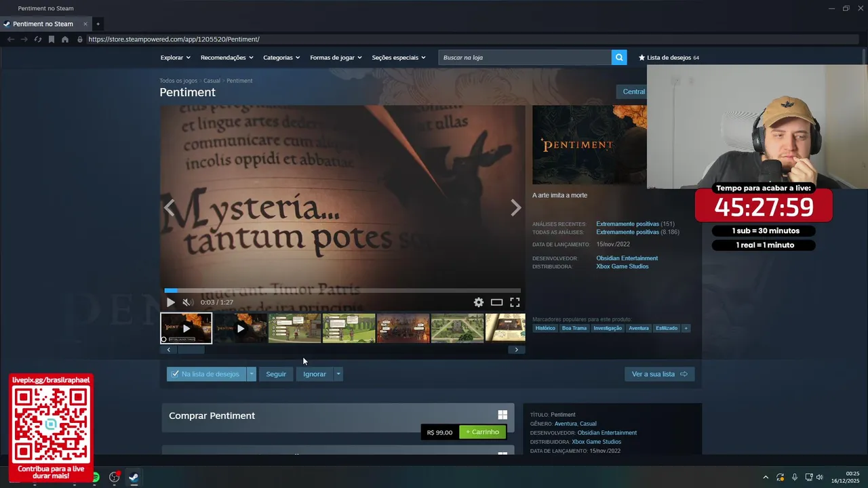Enter fullscreen on trailer video
Viewport: 868px width, 488px height.
point(515,302)
